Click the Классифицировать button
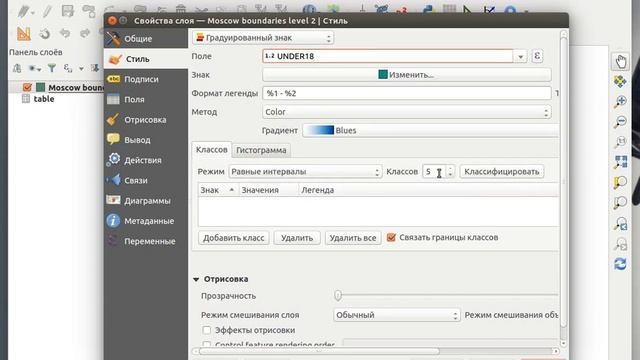 [502, 172]
